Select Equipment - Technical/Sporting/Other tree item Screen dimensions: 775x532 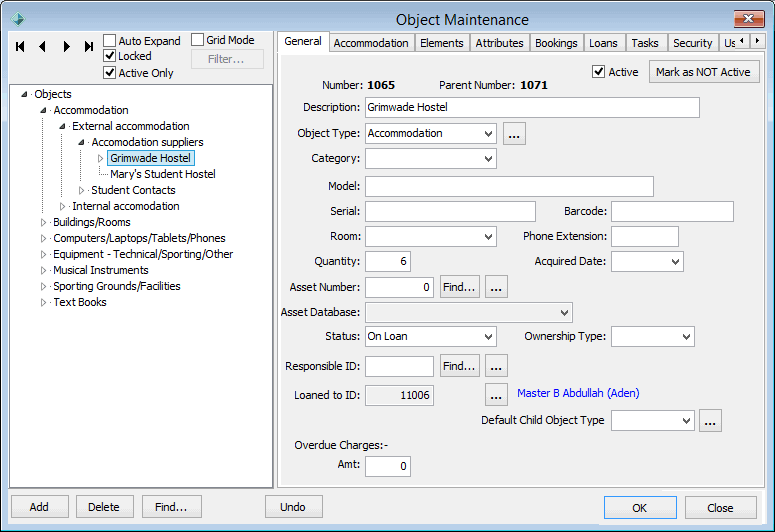click(x=143, y=254)
